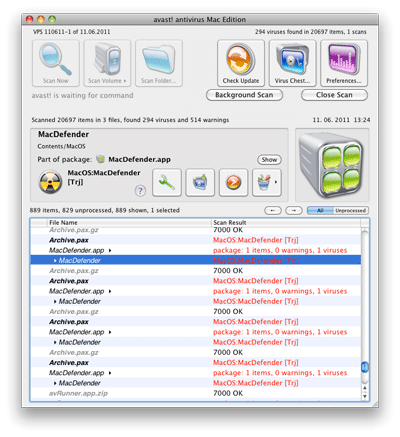Click the '11. 06. 2011 13:24' timestamp
400x437 pixels.
[x=341, y=120]
